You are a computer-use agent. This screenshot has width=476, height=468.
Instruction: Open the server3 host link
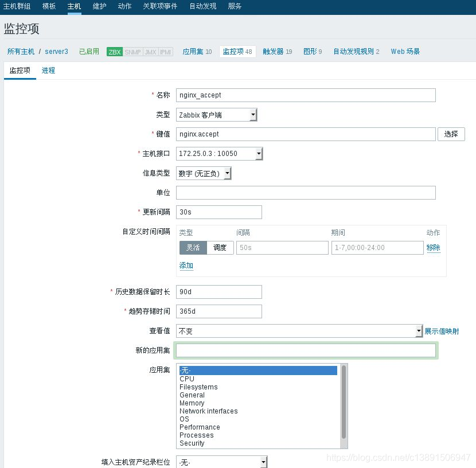(x=56, y=52)
